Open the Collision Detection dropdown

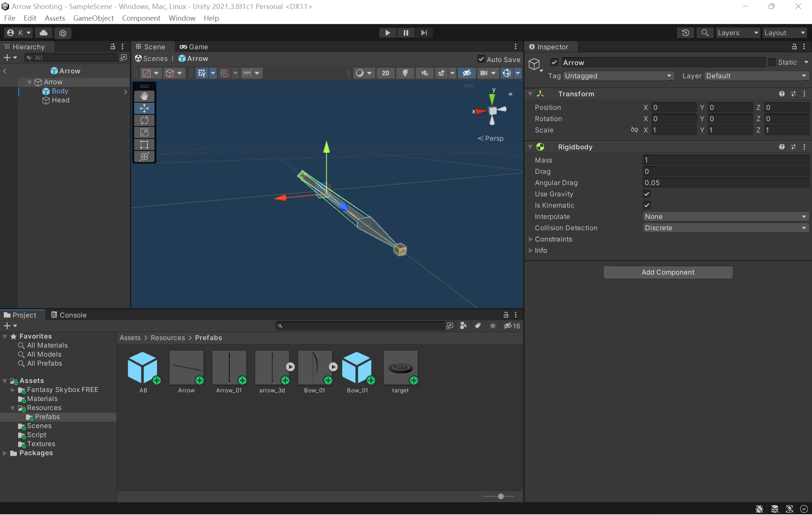click(x=725, y=227)
